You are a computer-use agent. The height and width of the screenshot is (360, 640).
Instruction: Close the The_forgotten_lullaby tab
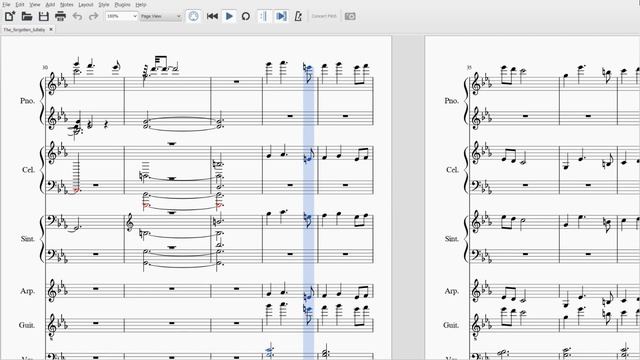(51, 29)
